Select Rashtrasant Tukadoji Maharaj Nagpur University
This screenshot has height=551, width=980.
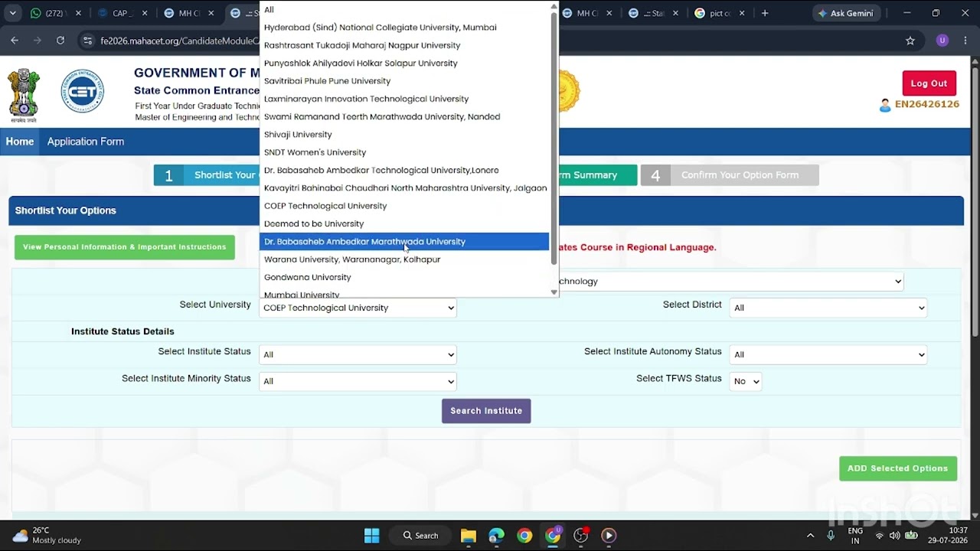click(404, 45)
